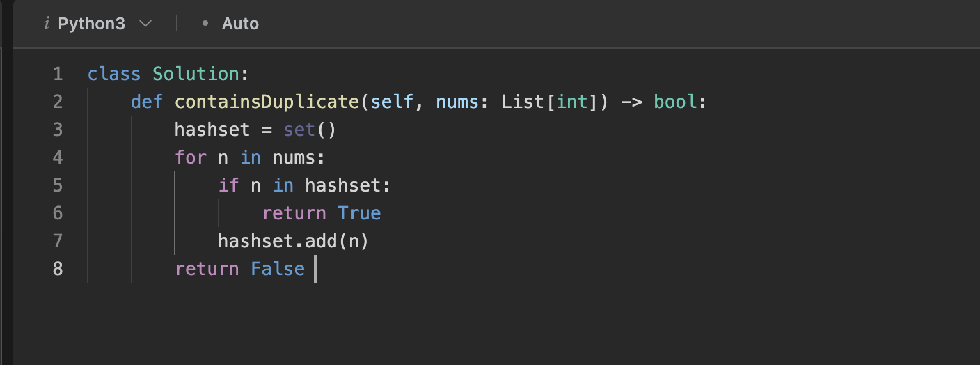Click line number 8 in the gutter
980x365 pixels.
[x=57, y=269]
